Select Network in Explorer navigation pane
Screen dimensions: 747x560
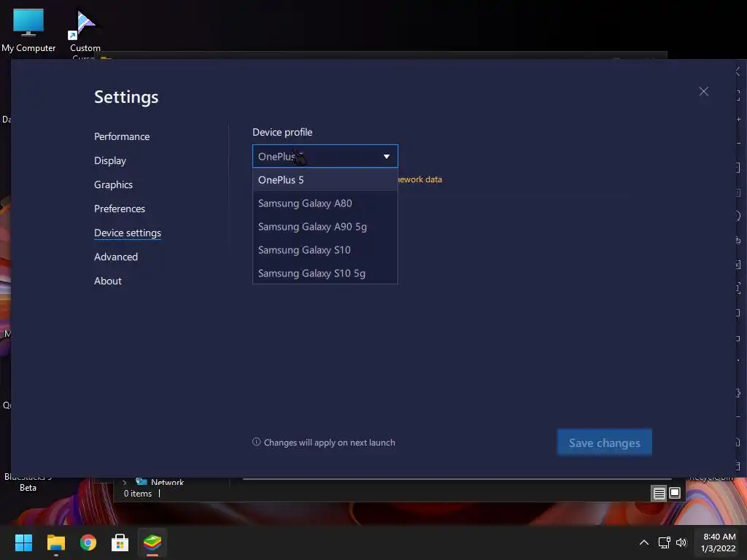pos(167,482)
